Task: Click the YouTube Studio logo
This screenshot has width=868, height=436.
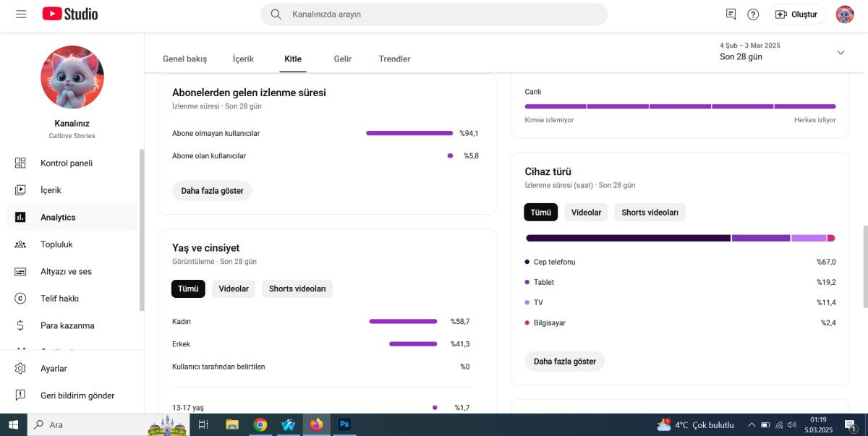Action: [70, 14]
